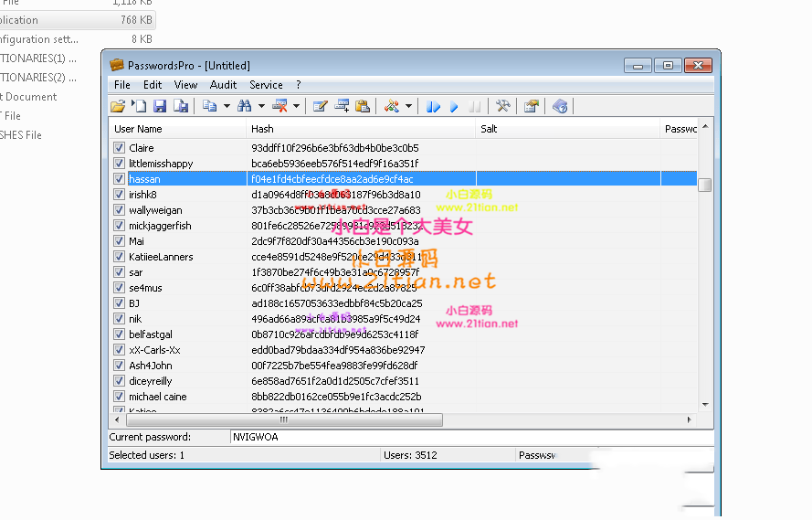The width and height of the screenshot is (812, 520).
Task: Click the binoculars Find icon
Action: [x=244, y=106]
